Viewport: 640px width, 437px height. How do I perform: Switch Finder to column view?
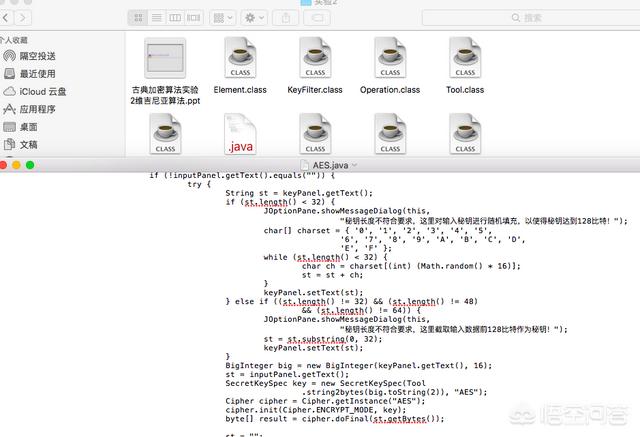click(x=175, y=18)
